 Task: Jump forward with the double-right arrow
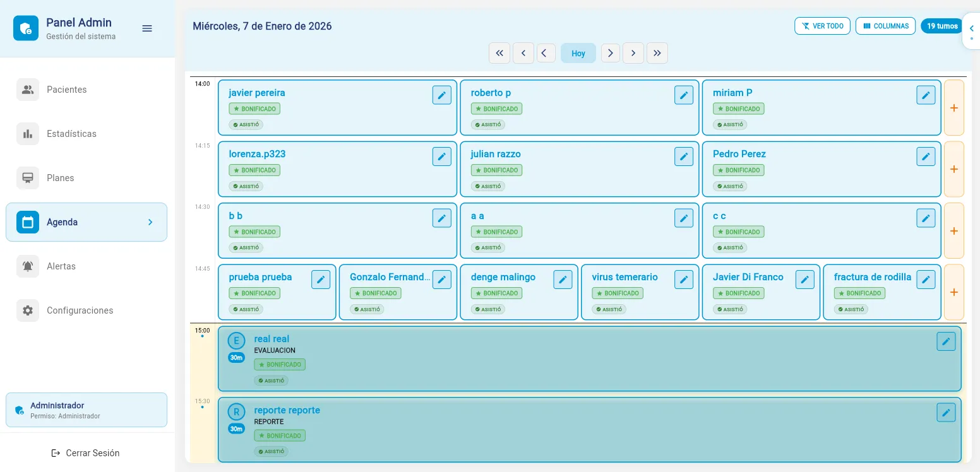click(657, 53)
